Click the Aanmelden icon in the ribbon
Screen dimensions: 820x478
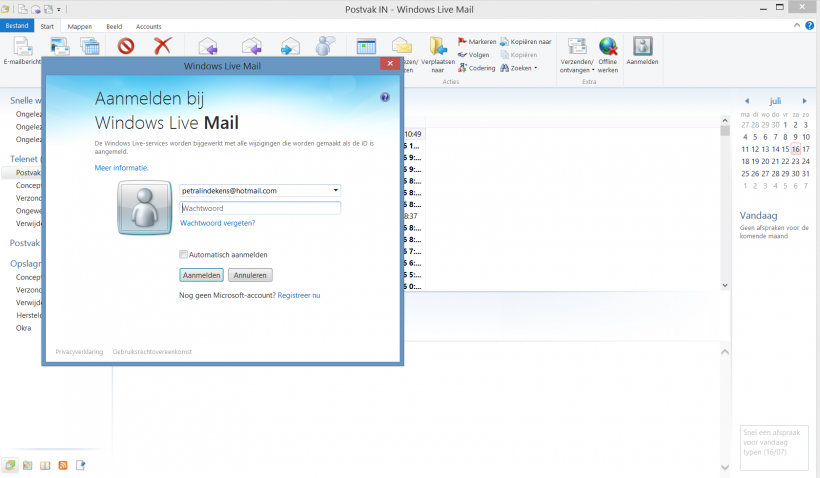tap(642, 48)
